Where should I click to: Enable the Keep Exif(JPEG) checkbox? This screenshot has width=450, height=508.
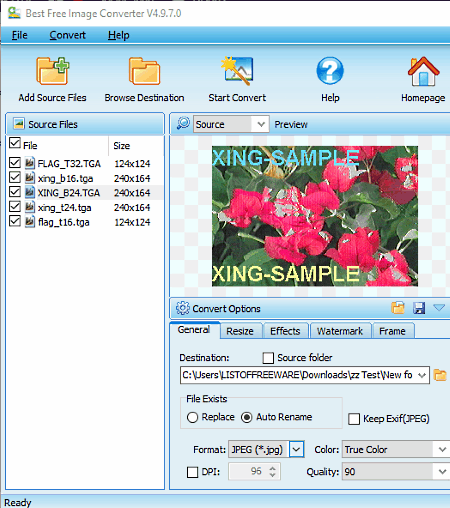(354, 419)
